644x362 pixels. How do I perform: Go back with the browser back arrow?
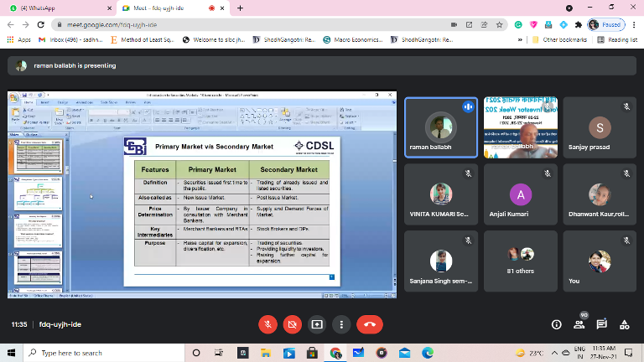point(11,24)
